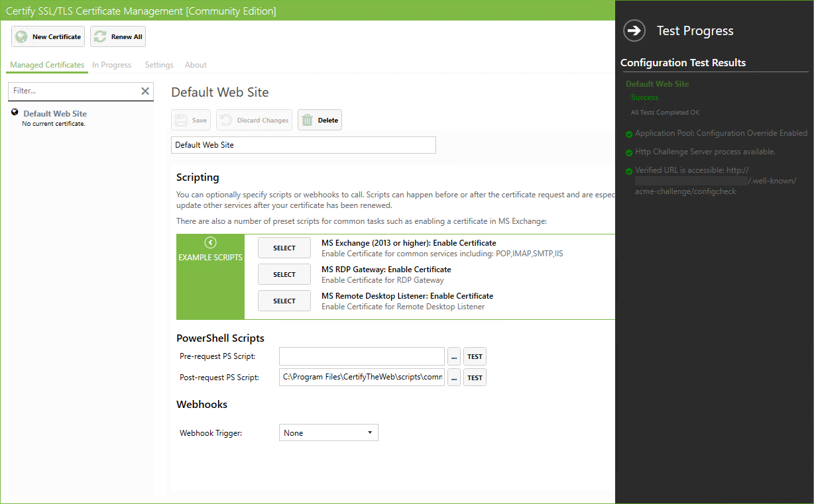Click Discard Changes button
Viewport: 814px width, 504px height.
pyautogui.click(x=254, y=120)
